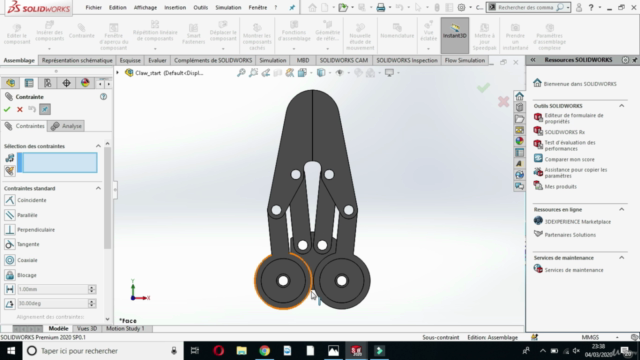Open Partenaires Solutions link

pyautogui.click(x=570, y=235)
